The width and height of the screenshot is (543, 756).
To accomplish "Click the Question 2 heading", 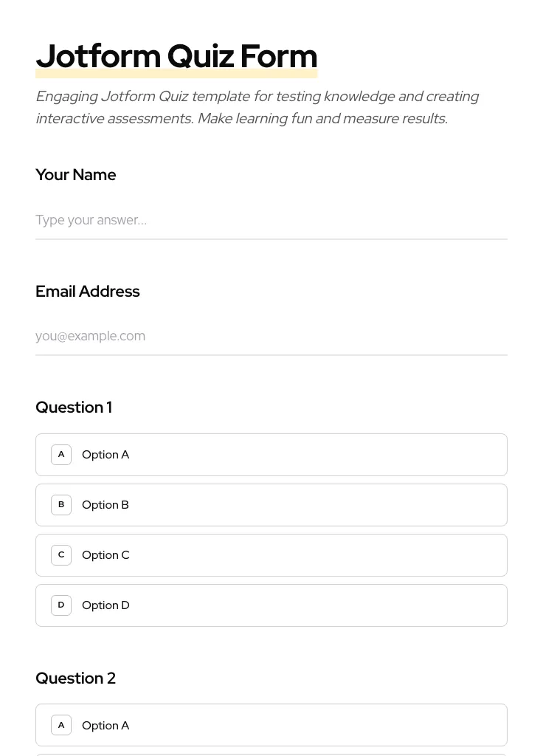I will pyautogui.click(x=75, y=678).
